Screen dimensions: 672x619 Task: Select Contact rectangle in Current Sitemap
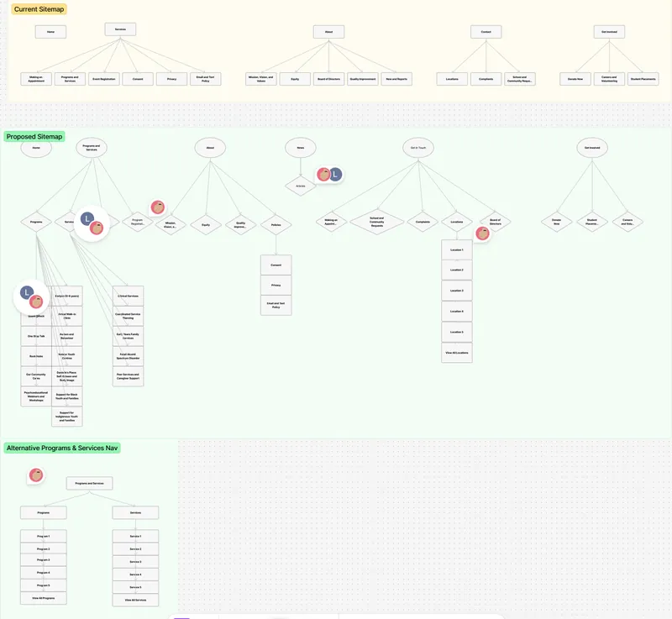[486, 32]
